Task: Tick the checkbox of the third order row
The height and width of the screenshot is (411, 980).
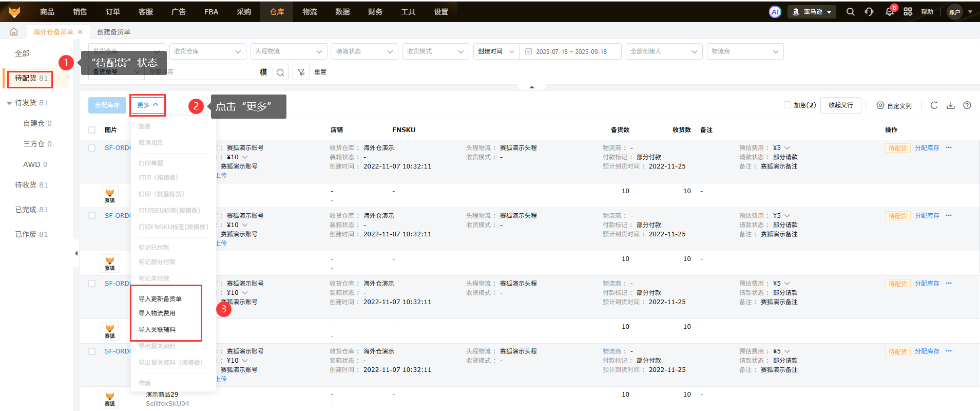Action: (x=92, y=284)
